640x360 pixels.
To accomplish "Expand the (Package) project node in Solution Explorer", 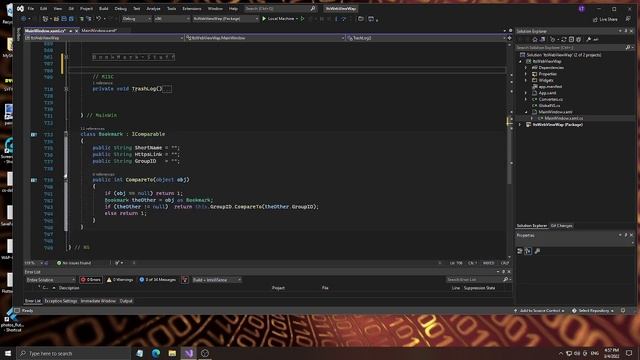I will click(520, 124).
